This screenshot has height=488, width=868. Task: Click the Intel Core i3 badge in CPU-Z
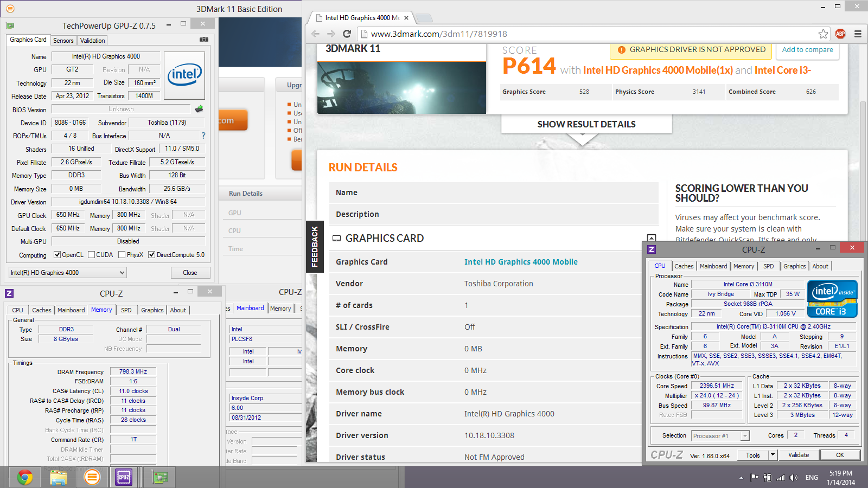pyautogui.click(x=832, y=298)
